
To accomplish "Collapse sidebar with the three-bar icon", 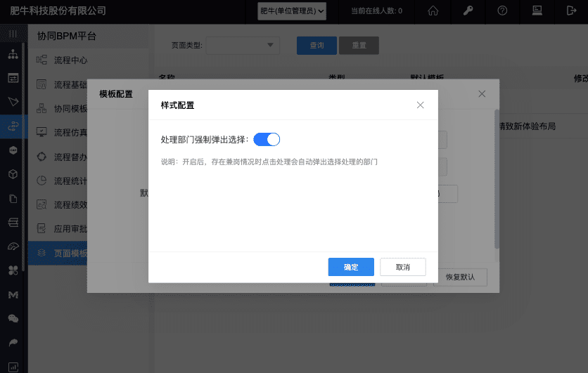I will [13, 34].
